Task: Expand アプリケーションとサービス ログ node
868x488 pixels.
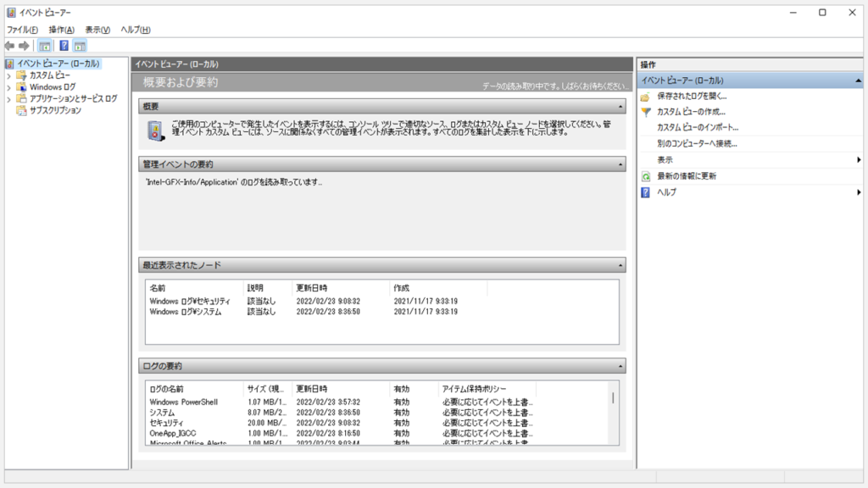Action: click(x=8, y=99)
